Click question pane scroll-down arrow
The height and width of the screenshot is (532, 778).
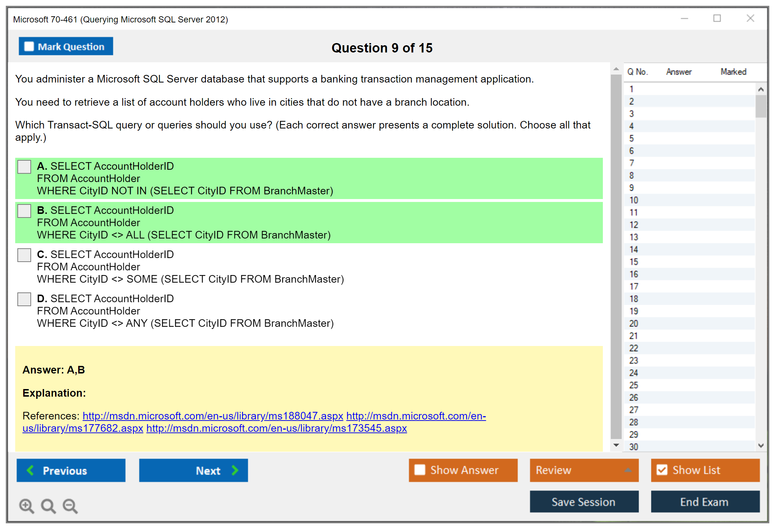616,445
